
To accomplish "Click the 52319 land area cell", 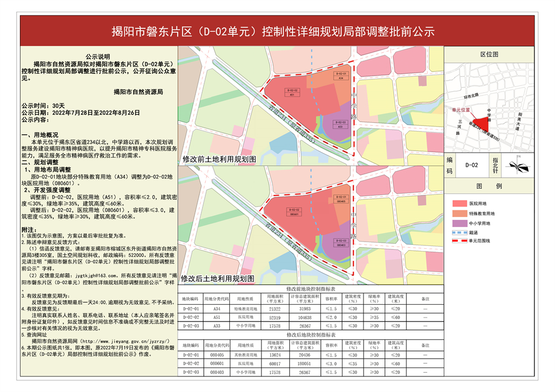I will (275, 318).
